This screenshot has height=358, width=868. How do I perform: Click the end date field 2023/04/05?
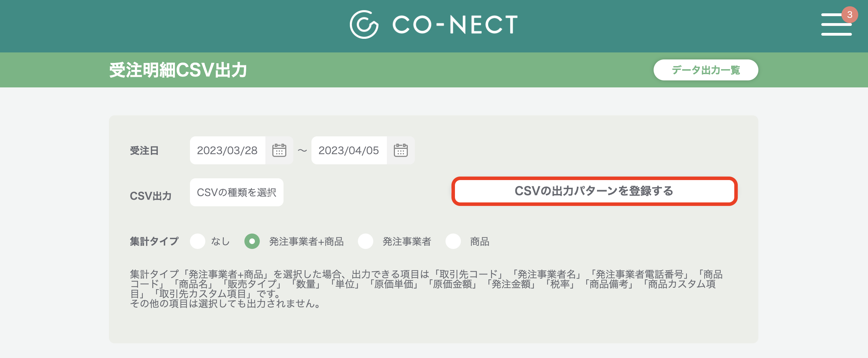349,150
